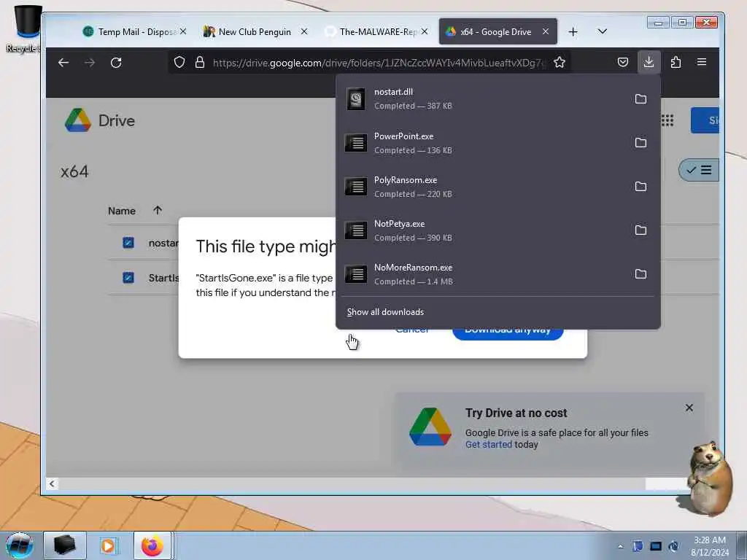Open the downloaded nostart.dll file entry

(483, 99)
